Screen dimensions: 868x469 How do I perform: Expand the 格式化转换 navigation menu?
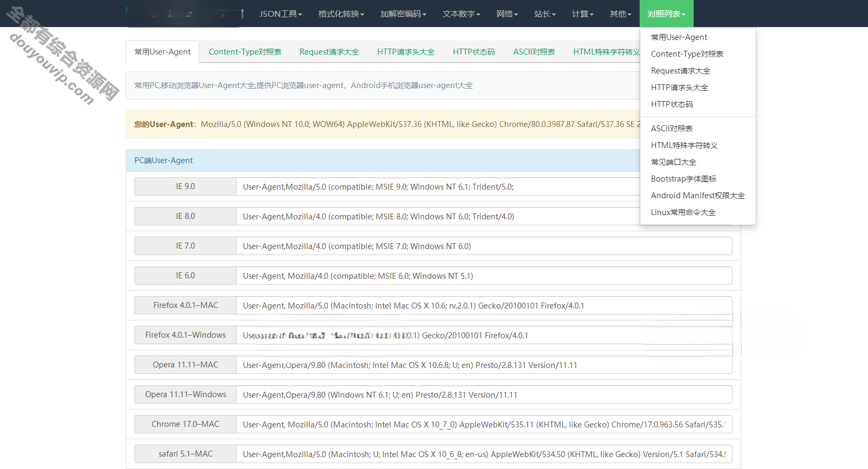341,14
